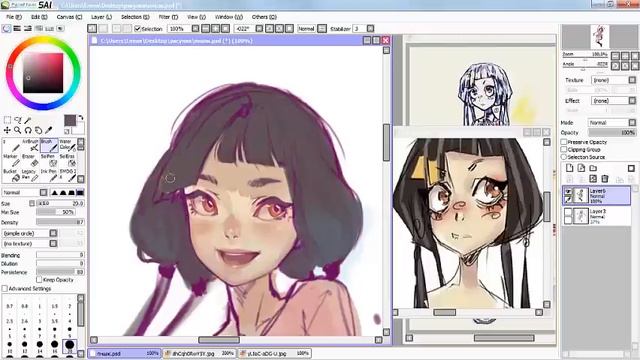The width and height of the screenshot is (640, 360).
Task: Open the layer Texture dropdown
Action: (632, 80)
